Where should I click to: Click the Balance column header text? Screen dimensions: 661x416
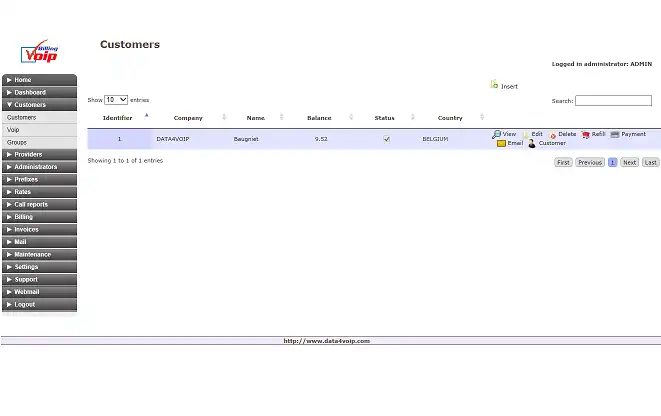(319, 118)
